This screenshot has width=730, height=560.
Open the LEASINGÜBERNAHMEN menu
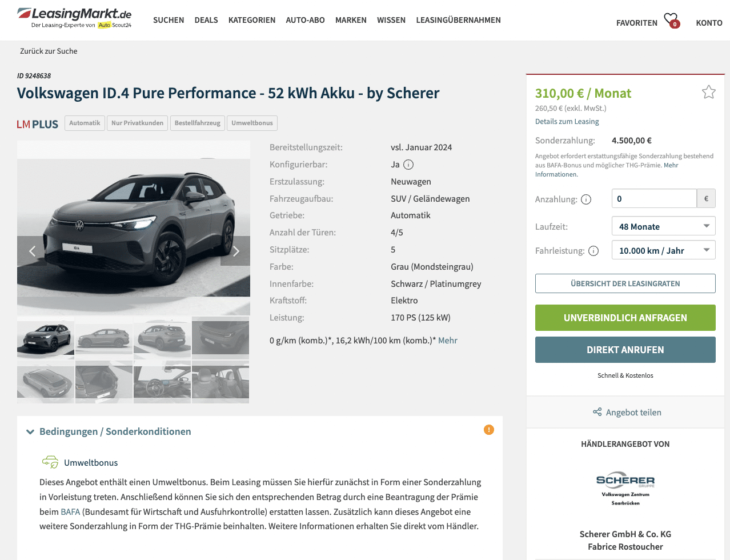pos(458,20)
